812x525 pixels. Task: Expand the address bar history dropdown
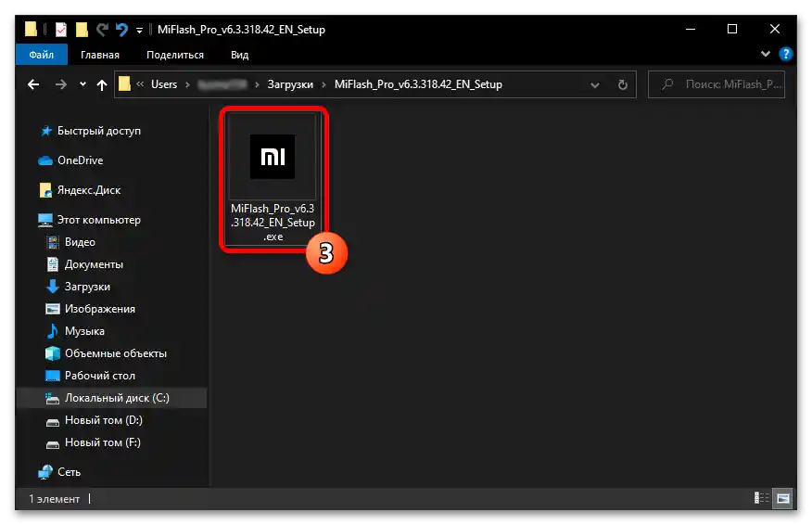click(x=595, y=85)
